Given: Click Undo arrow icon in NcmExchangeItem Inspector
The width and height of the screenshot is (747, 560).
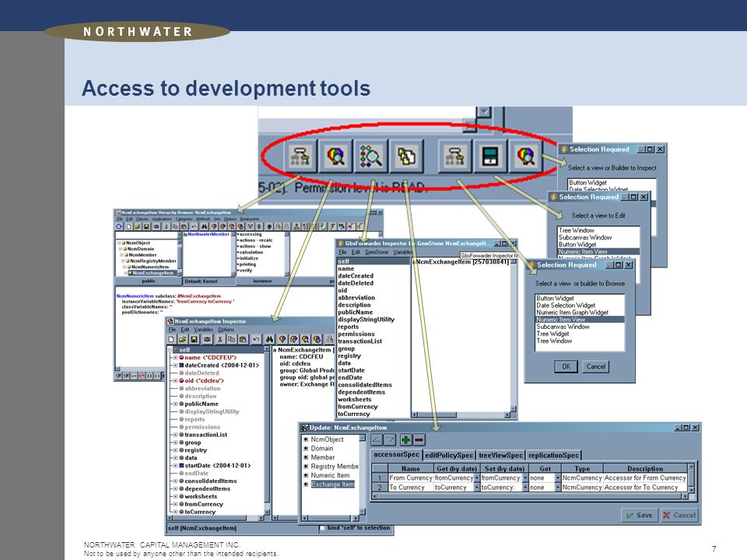Looking at the screenshot, I should [x=256, y=339].
